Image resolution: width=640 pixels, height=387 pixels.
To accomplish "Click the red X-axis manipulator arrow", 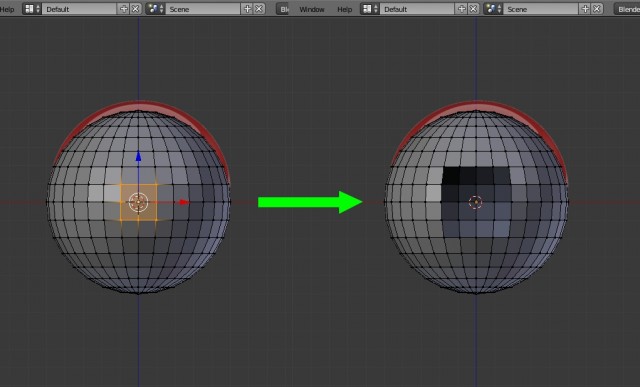I will point(184,202).
